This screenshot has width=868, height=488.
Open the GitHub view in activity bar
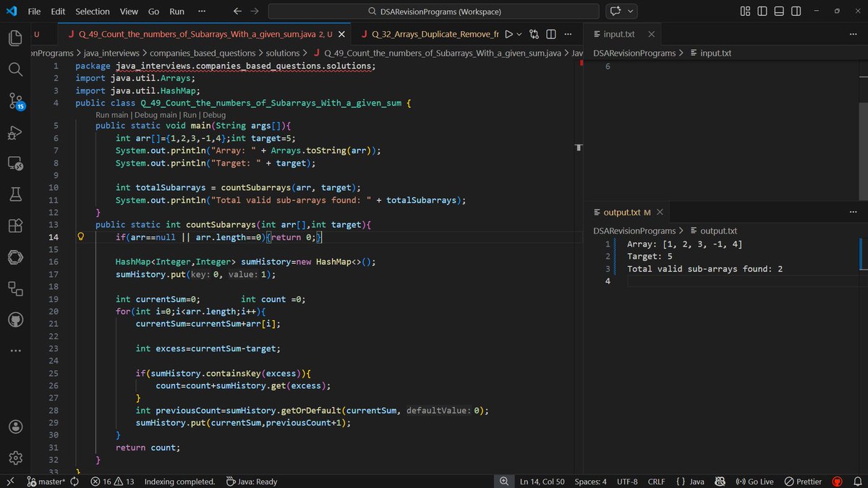(x=16, y=319)
